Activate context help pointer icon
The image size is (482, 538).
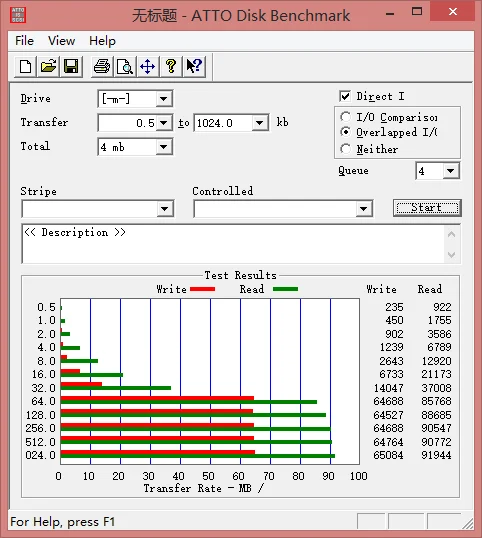pyautogui.click(x=194, y=66)
